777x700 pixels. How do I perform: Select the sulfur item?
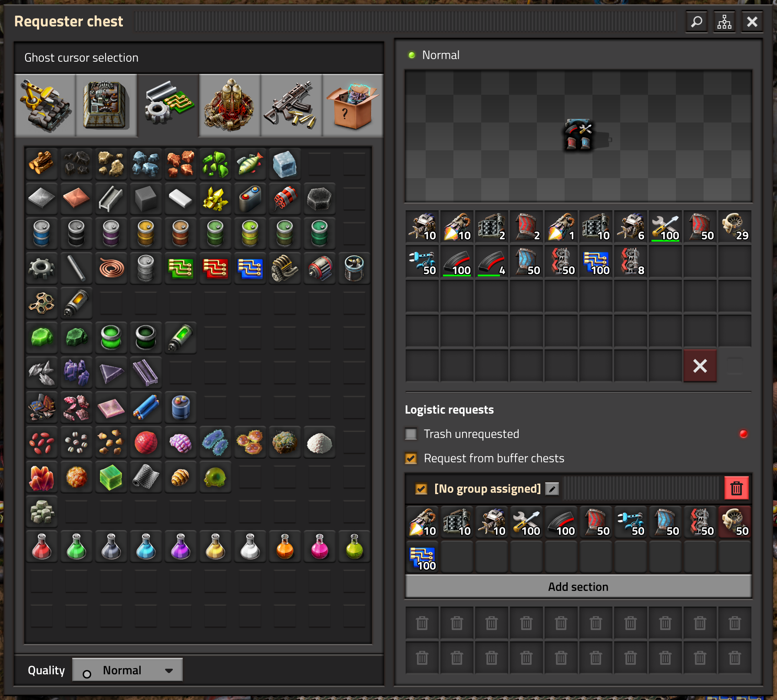[215, 199]
